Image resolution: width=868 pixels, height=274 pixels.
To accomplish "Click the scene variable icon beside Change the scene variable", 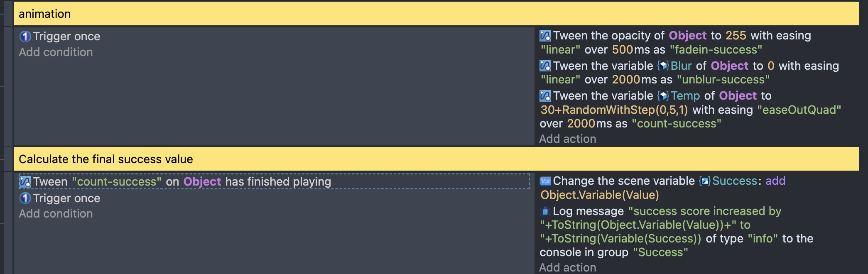I will tap(545, 181).
